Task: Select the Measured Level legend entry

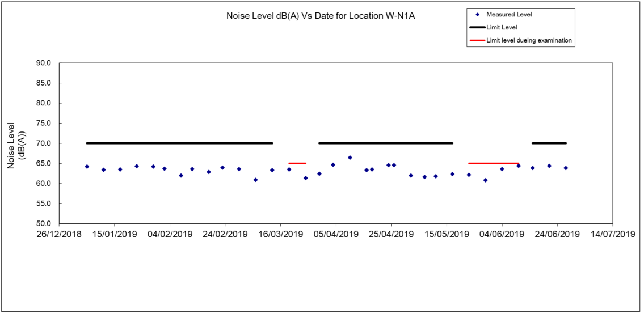Action: point(508,14)
